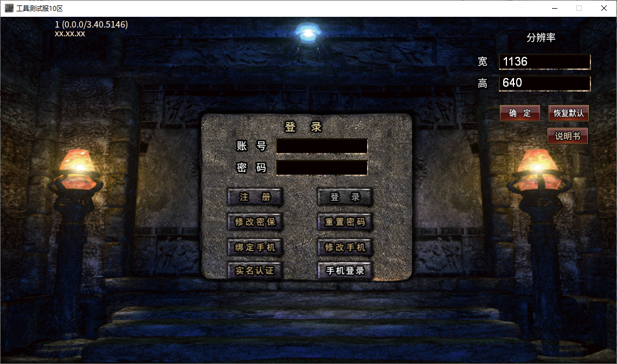
Task: Click the version number text at top left
Action: [x=91, y=24]
